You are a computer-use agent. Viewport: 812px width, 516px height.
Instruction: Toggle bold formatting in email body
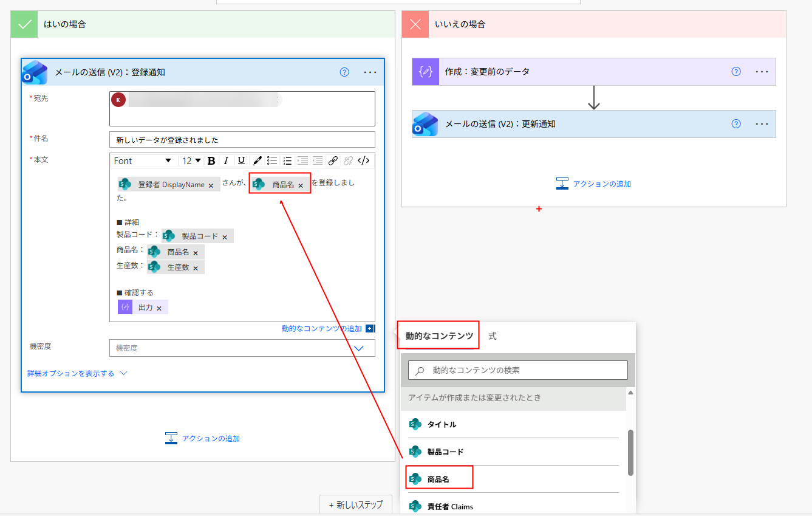[211, 161]
